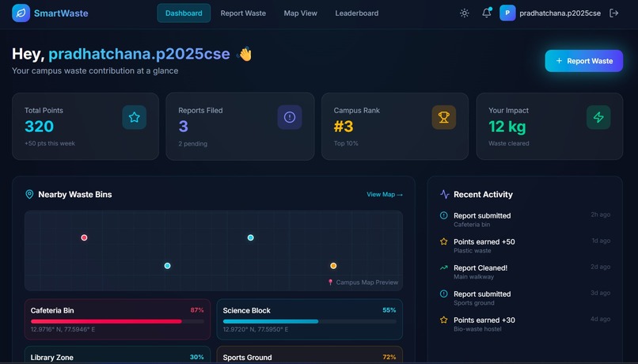This screenshot has height=364, width=638.
Task: Click the '+50 pts this week' text
Action: (x=50, y=143)
